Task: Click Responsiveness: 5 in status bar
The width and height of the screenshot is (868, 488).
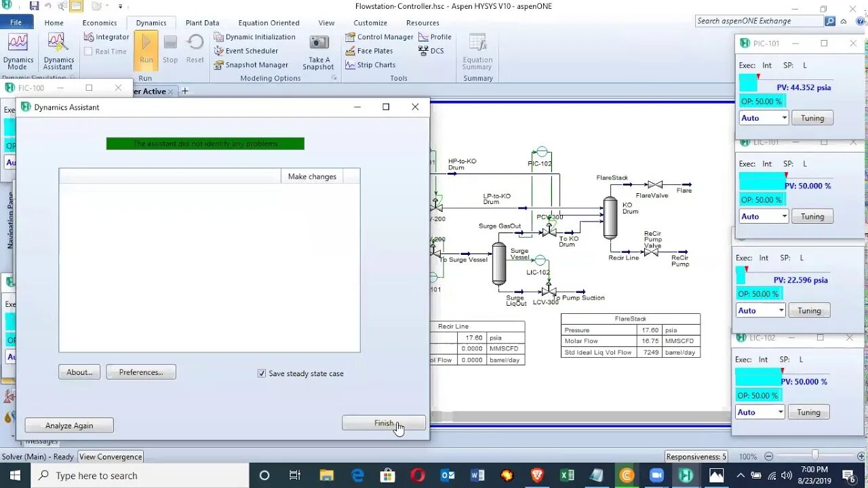Action: click(x=697, y=457)
